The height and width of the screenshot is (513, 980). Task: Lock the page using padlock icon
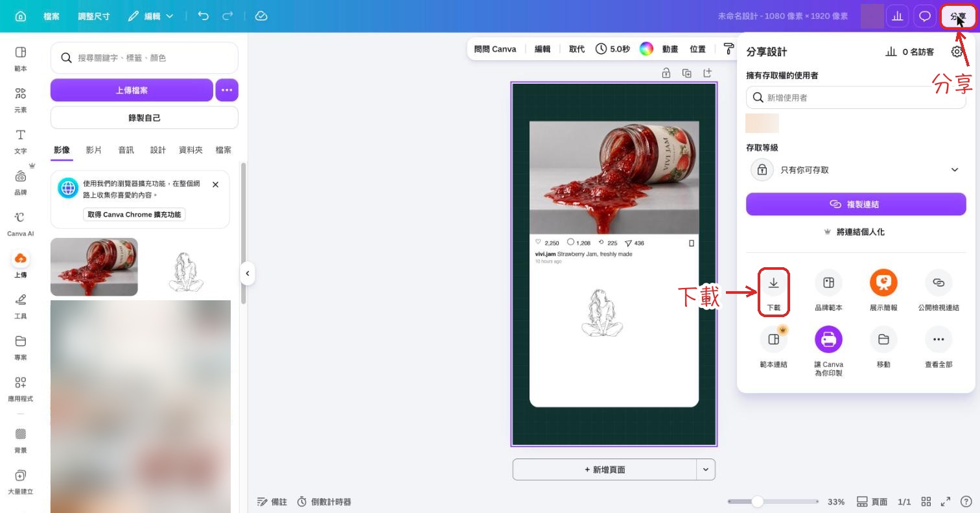666,73
